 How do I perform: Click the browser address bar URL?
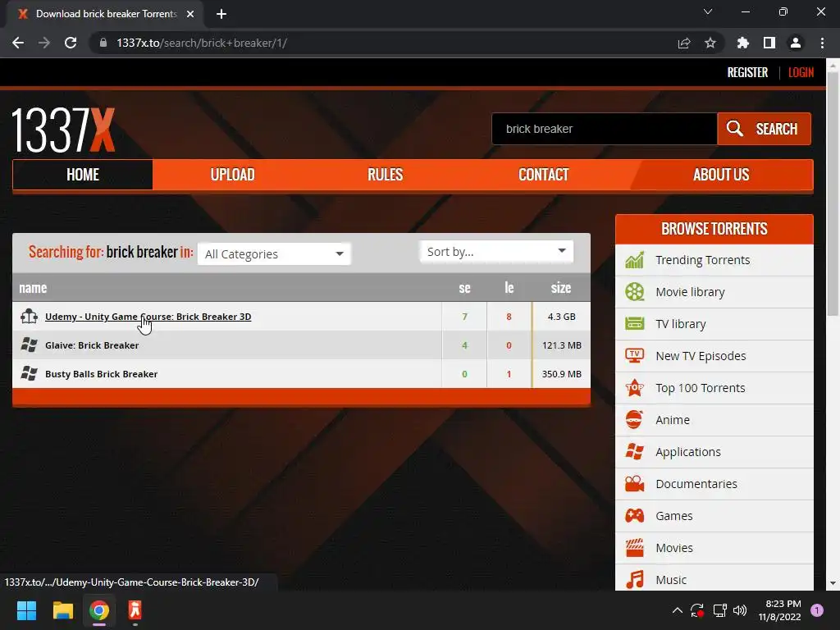pyautogui.click(x=202, y=43)
